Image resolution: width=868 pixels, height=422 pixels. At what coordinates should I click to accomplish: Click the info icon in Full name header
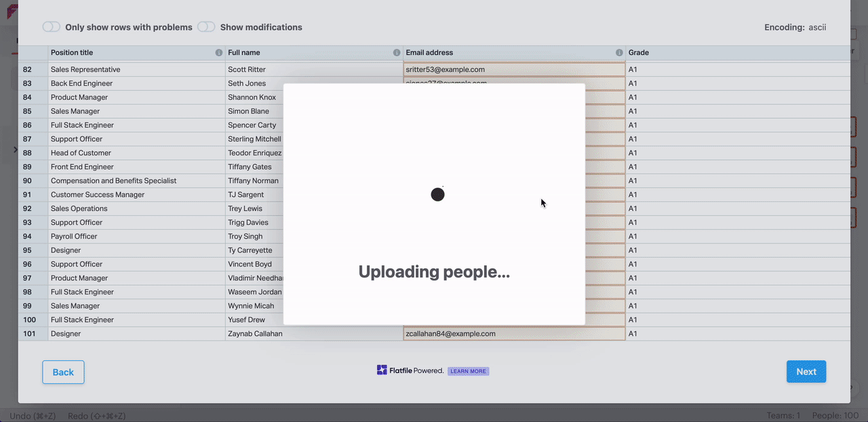[397, 53]
